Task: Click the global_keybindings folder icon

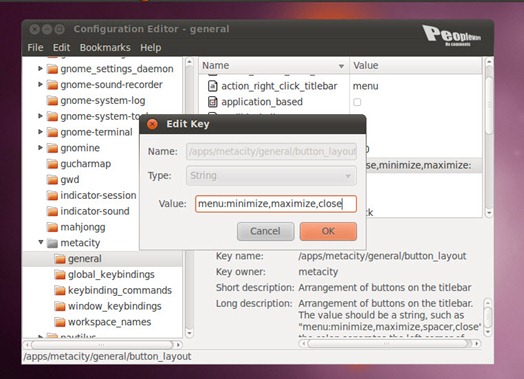Action: click(x=60, y=275)
